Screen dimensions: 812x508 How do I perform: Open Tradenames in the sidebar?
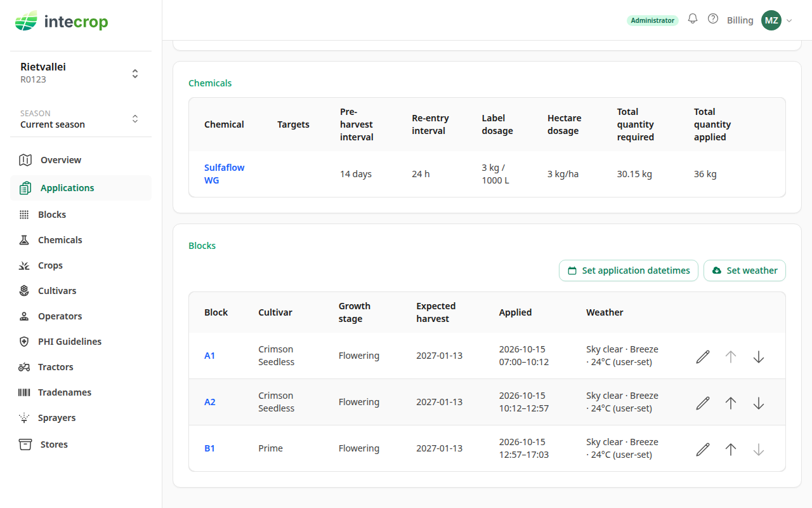point(81,392)
